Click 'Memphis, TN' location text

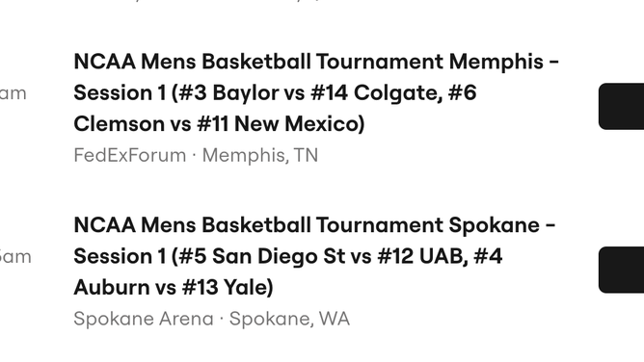click(260, 156)
